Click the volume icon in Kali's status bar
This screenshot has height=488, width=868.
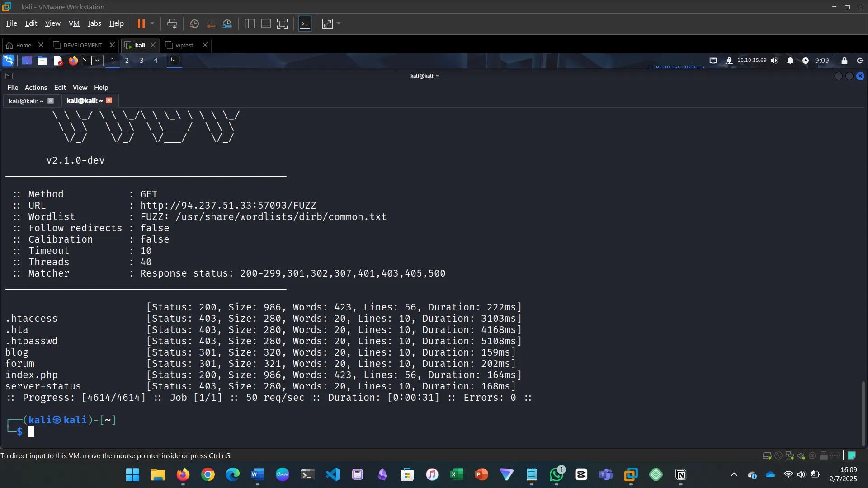coord(775,60)
